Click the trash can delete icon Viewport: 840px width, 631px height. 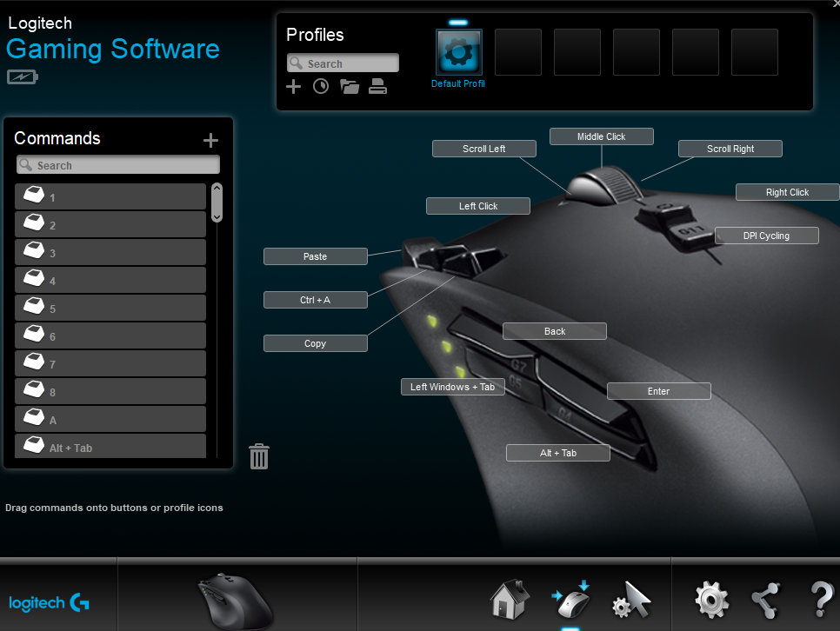click(x=259, y=456)
